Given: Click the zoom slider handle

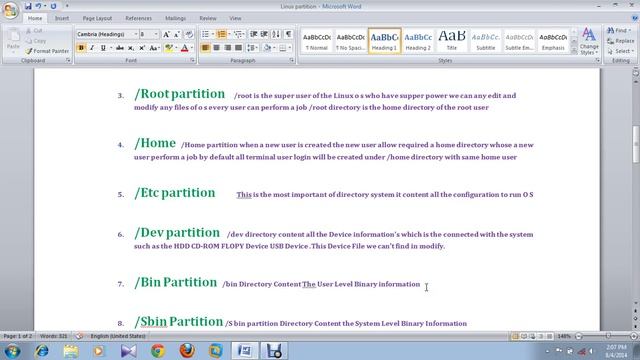Looking at the screenshot, I should (x=608, y=336).
